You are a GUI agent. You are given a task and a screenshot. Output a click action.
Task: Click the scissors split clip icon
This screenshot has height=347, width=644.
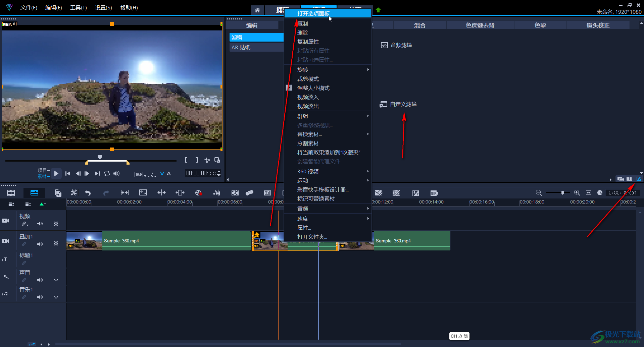207,160
